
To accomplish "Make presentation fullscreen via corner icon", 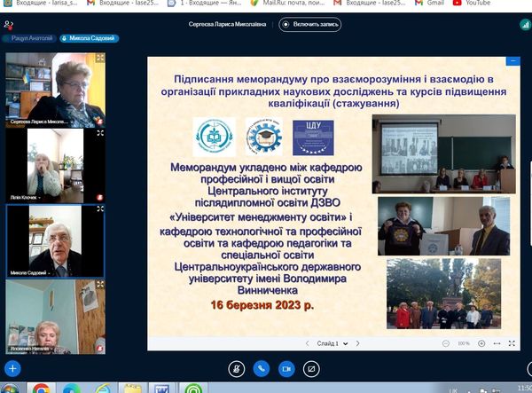I will [x=512, y=342].
